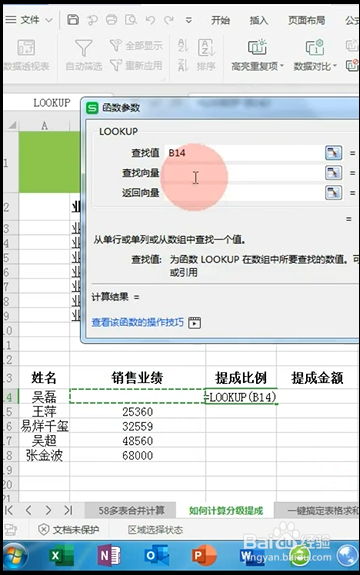Open PowerPoint from the taskbar

(x=204, y=556)
